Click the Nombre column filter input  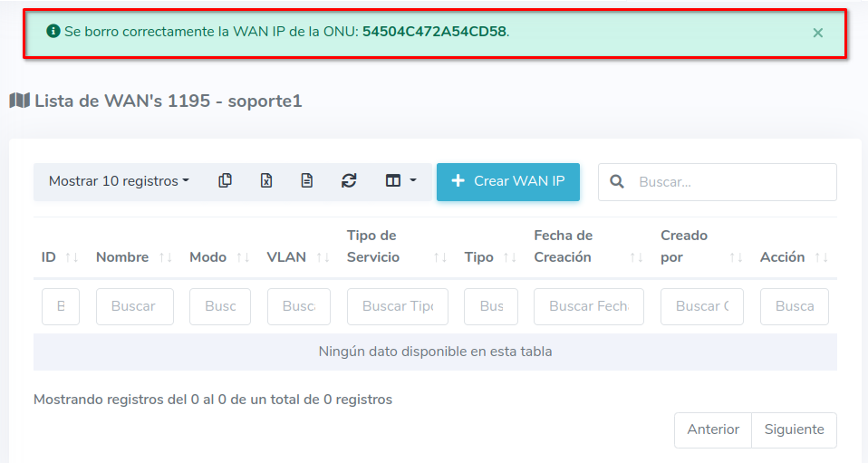[x=134, y=306]
